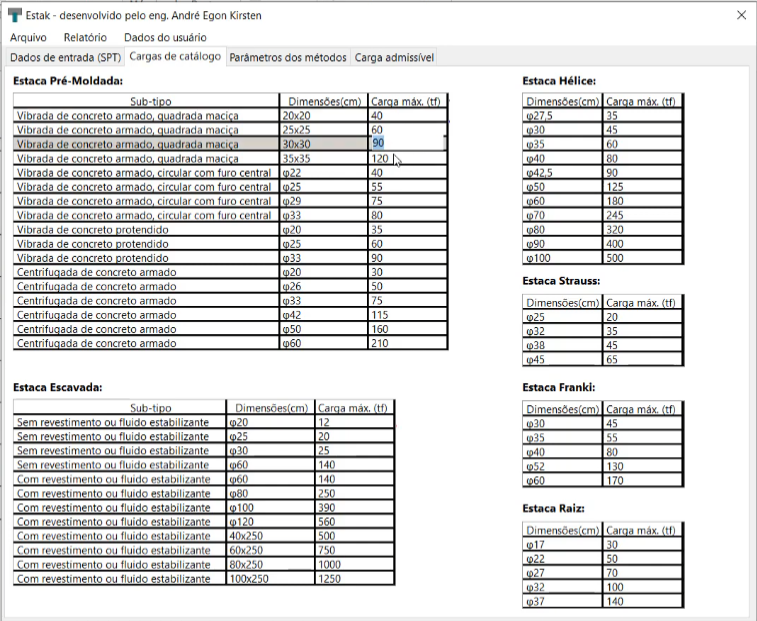Switch to Parâmetros dos métodos tab
Image resolution: width=757 pixels, height=621 pixels.
pyautogui.click(x=288, y=57)
